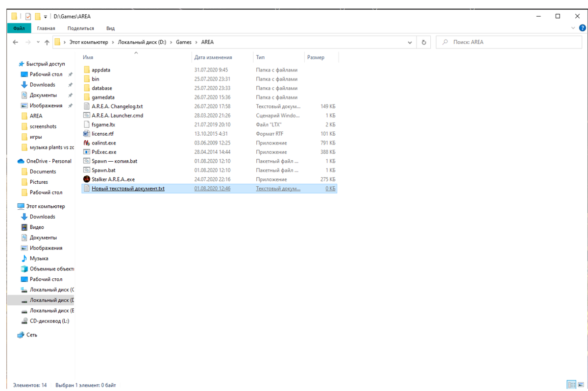
Task: Refresh the current folder view
Action: 424,42
